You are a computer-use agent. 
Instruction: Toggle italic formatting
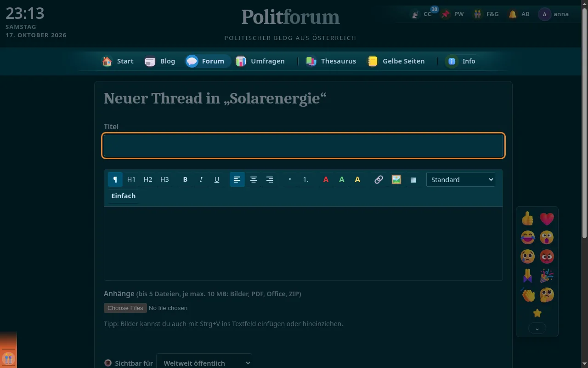click(201, 179)
